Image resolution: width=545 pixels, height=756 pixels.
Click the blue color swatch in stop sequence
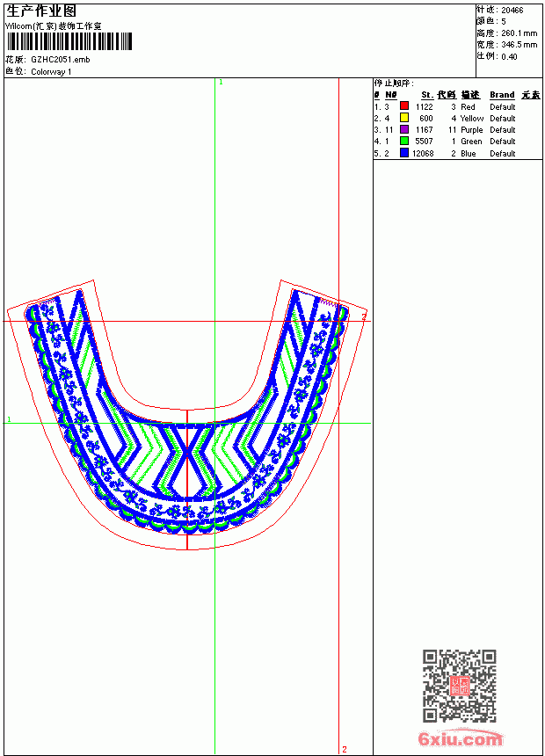tap(404, 153)
